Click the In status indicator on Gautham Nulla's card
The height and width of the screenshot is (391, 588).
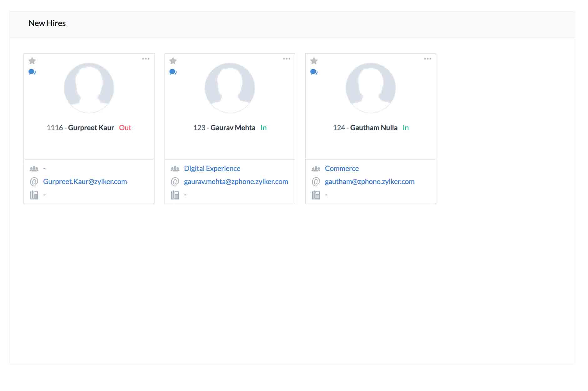point(406,128)
